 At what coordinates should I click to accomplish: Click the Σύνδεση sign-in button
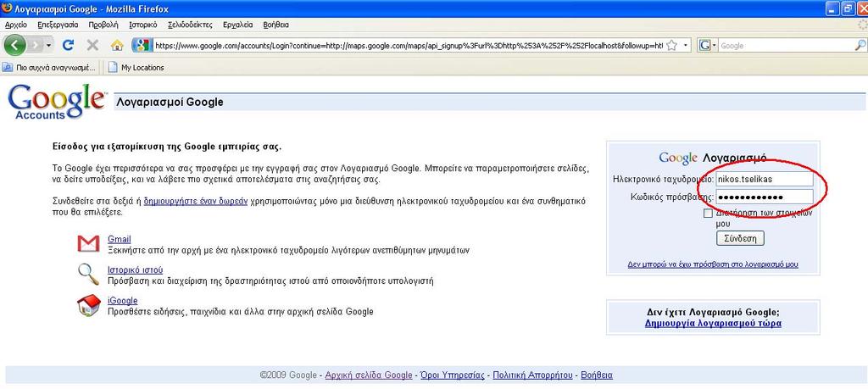[740, 238]
